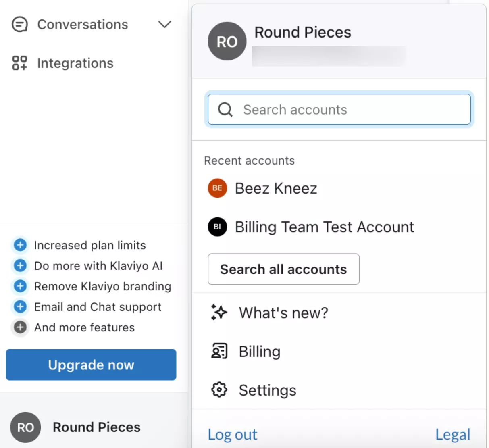Screen dimensions: 489x448
Task: Click the gray plus icon beside And more features
Action: [20, 327]
